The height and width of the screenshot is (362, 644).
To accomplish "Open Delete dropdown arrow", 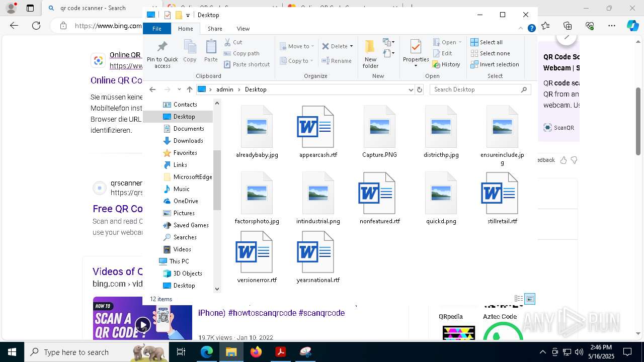I will pyautogui.click(x=351, y=46).
